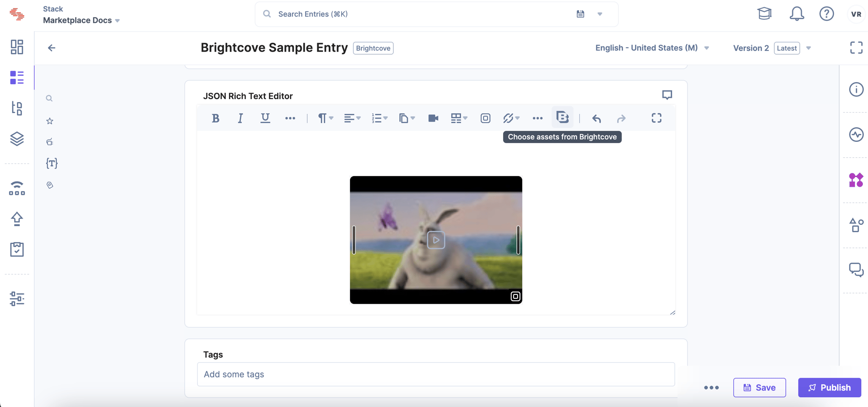868x407 pixels.
Task: Expand rich text editor to fullscreen
Action: pos(657,118)
